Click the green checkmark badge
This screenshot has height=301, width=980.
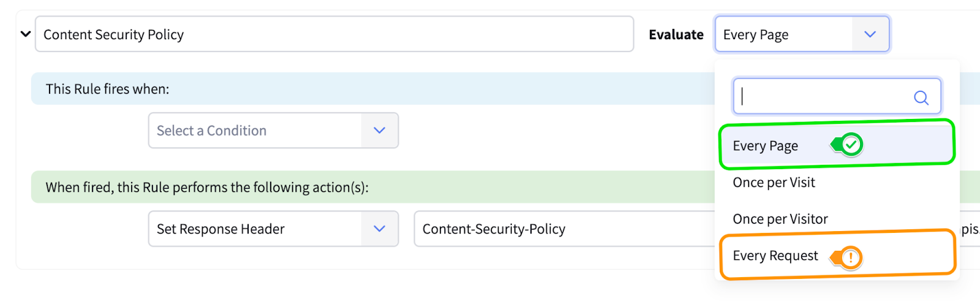click(x=851, y=145)
